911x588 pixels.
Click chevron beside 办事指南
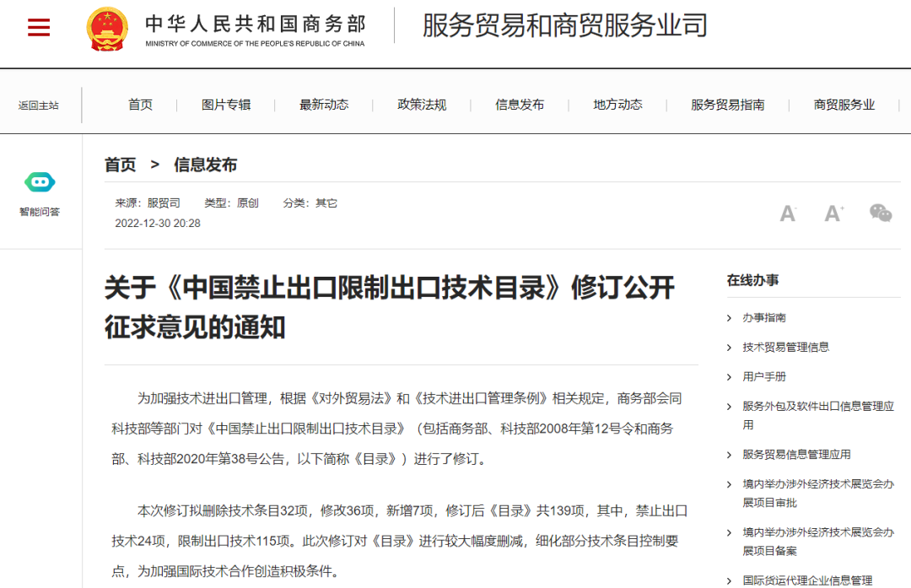729,318
